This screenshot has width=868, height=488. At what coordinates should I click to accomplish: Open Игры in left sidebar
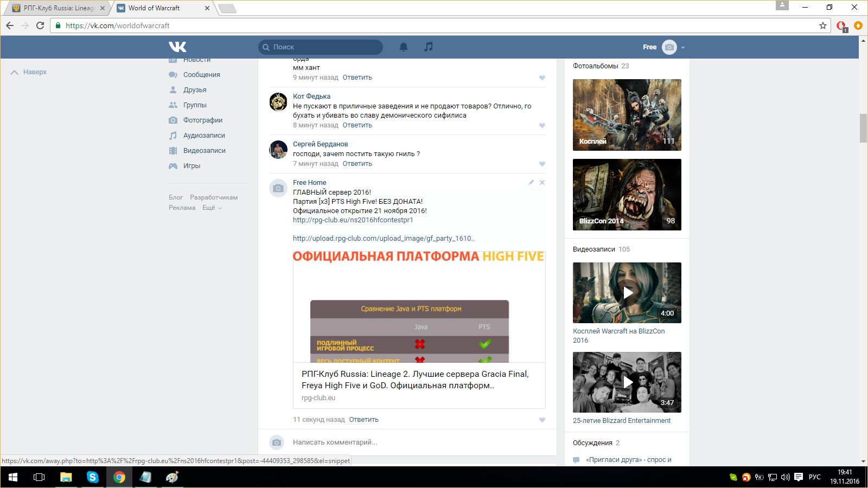click(x=192, y=166)
